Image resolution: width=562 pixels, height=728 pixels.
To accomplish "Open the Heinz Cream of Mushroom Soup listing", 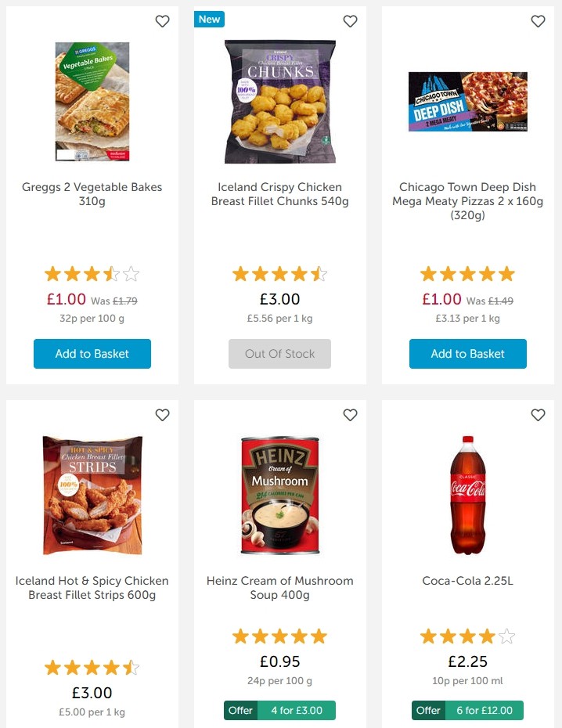I will pos(279,586).
